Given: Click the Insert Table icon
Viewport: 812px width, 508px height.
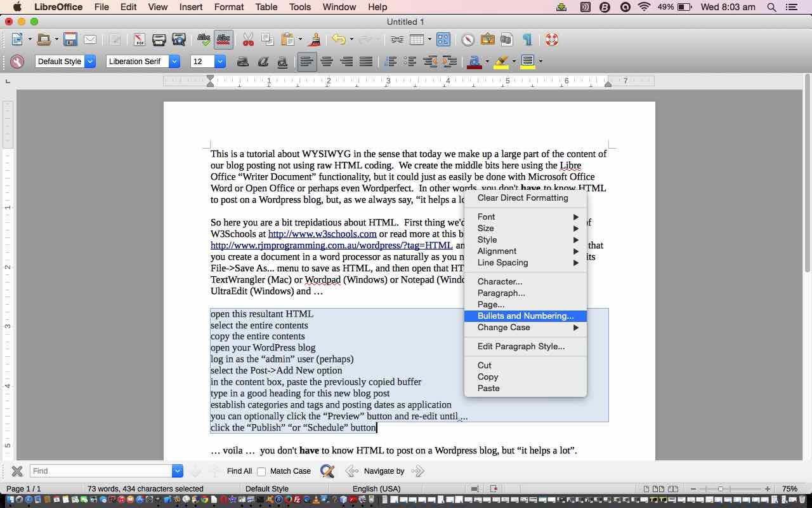Looking at the screenshot, I should pyautogui.click(x=417, y=40).
